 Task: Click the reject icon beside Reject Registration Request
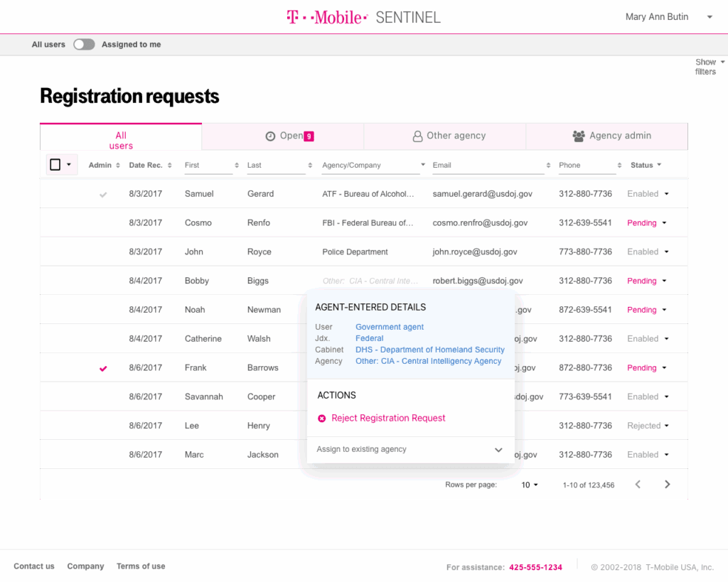321,419
